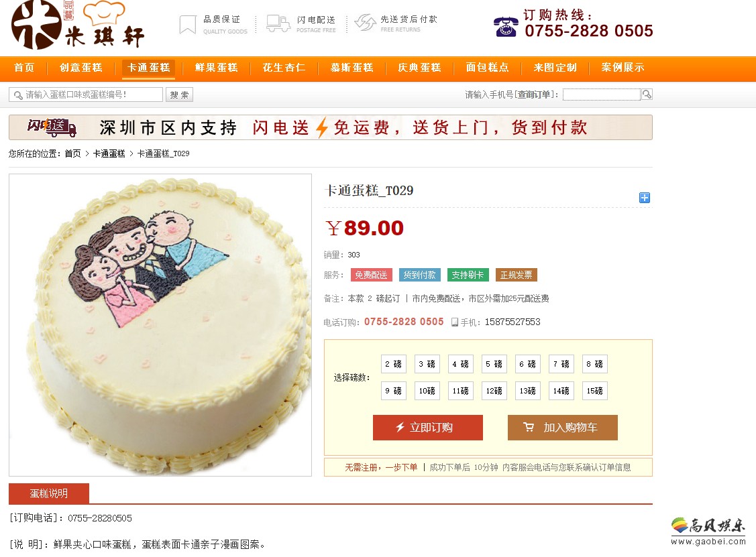
Task: Click the 加入购物车 button
Action: 563,428
